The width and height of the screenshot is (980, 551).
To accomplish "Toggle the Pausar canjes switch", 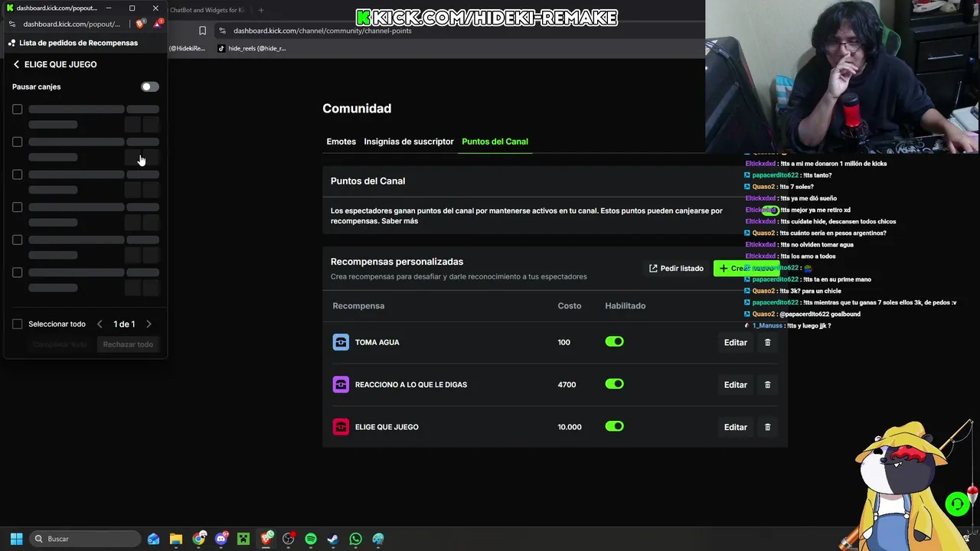I will click(150, 86).
